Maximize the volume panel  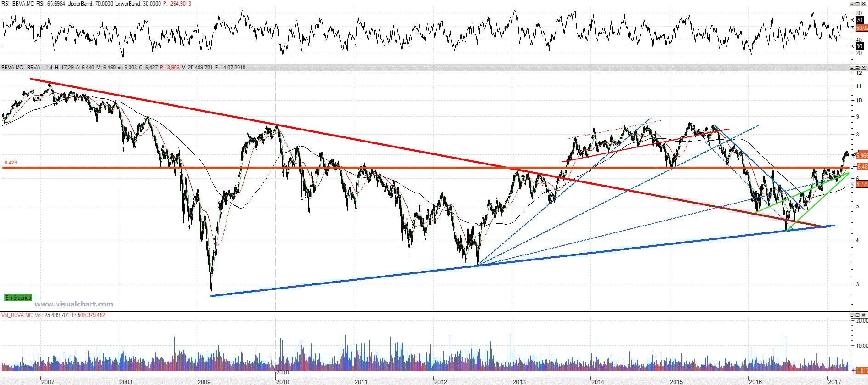(858, 315)
